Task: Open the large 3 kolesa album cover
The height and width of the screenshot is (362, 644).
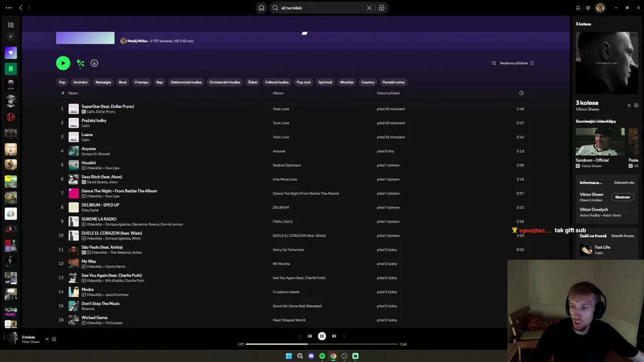Action: pyautogui.click(x=607, y=63)
